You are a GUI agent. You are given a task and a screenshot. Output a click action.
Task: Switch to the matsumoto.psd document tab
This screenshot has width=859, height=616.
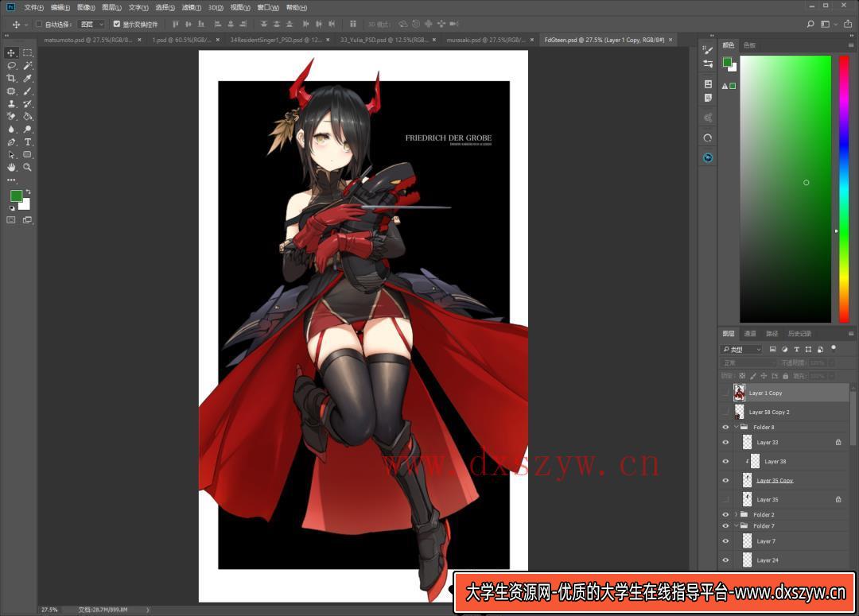(87, 40)
